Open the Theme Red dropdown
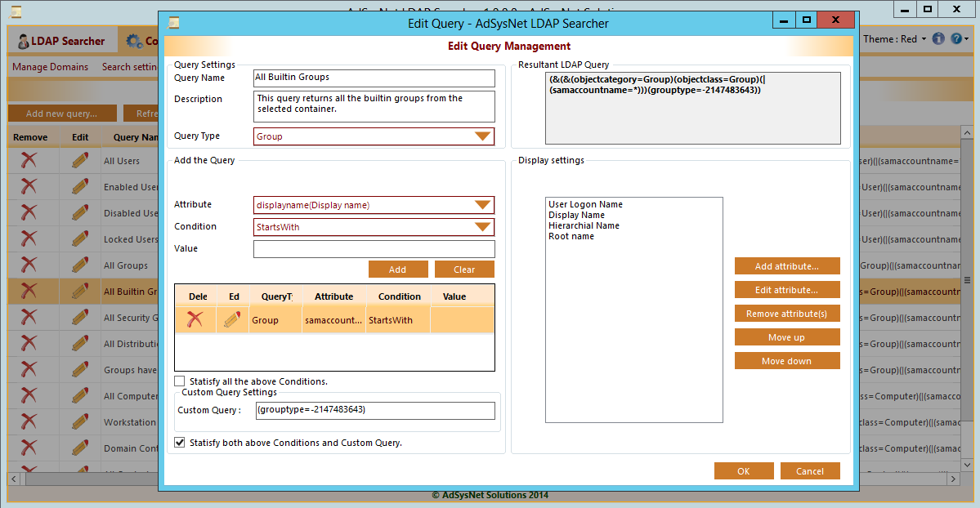980x508 pixels. coord(895,38)
